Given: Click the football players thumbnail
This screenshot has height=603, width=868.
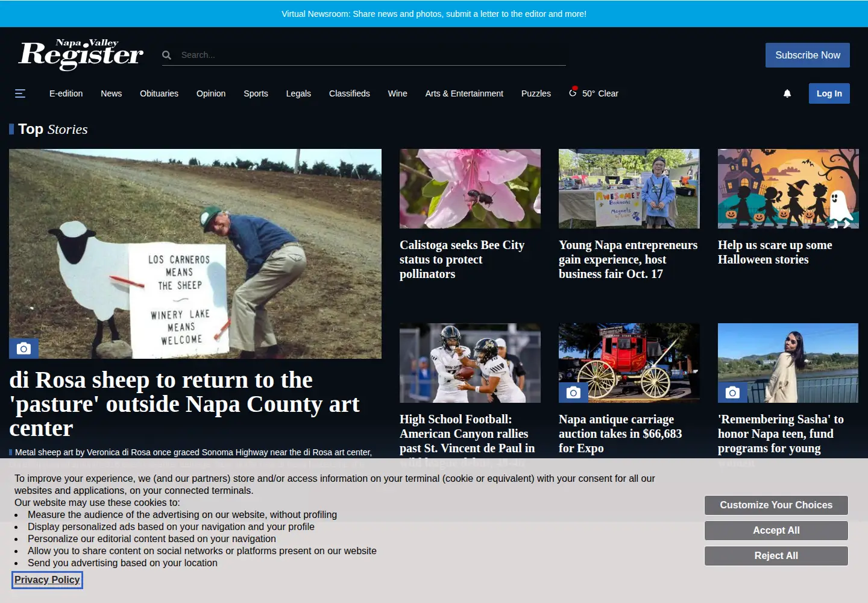Looking at the screenshot, I should point(470,363).
